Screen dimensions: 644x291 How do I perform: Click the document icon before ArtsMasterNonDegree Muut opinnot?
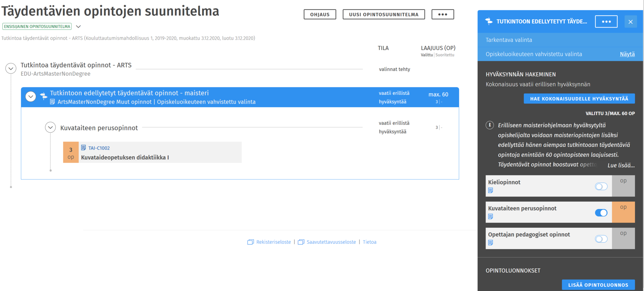52,102
